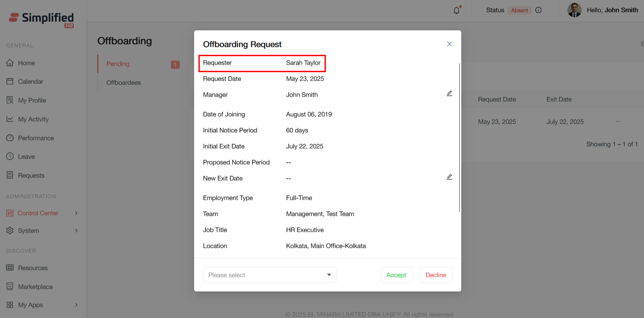Expand the My Apps submenu
The image size is (644, 318).
coord(76,305)
